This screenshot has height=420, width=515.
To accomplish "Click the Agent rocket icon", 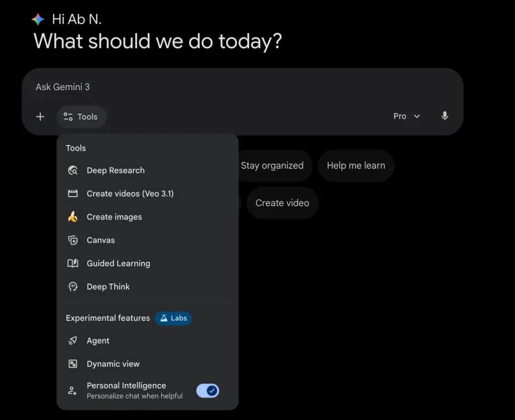I will 73,340.
